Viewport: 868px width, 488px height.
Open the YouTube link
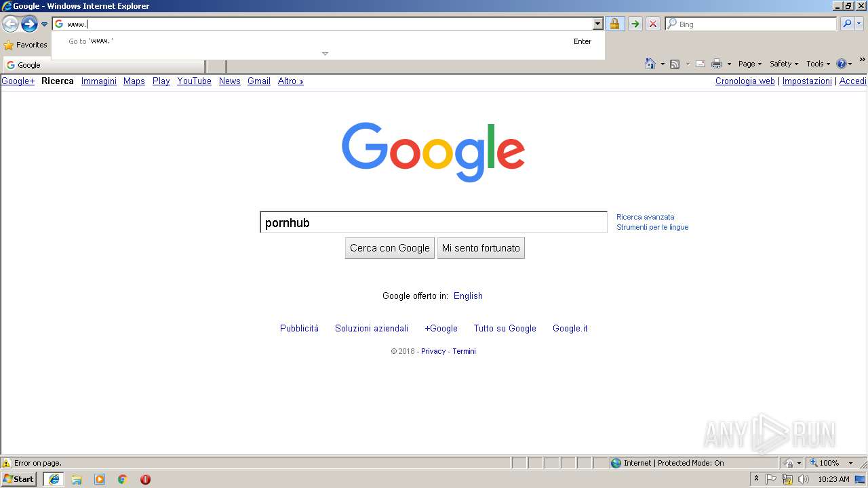195,81
